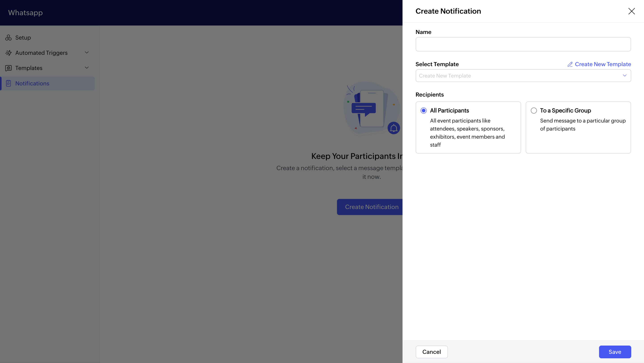Screen dimensions: 644x363
Task: Click the Templates sidebar icon
Action: [x=8, y=68]
